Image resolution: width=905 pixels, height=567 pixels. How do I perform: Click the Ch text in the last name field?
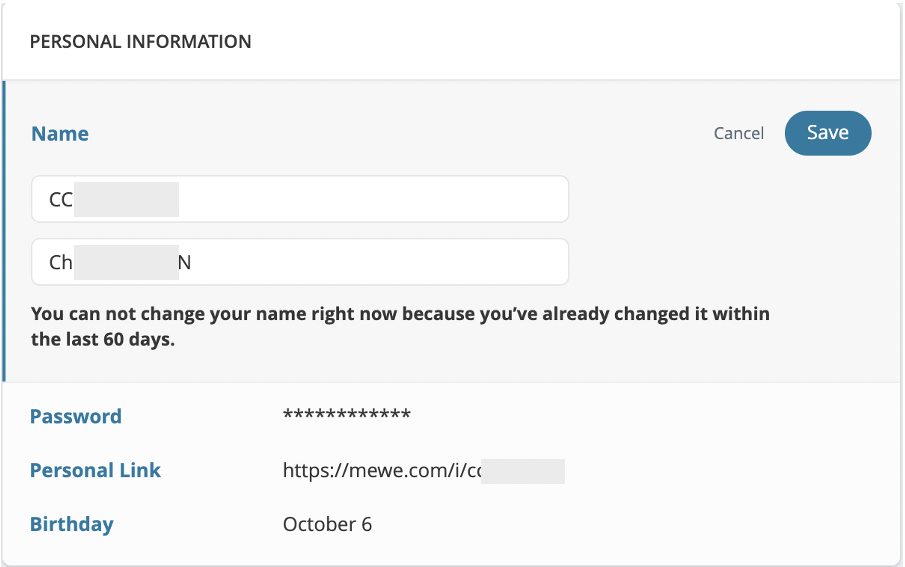click(61, 263)
